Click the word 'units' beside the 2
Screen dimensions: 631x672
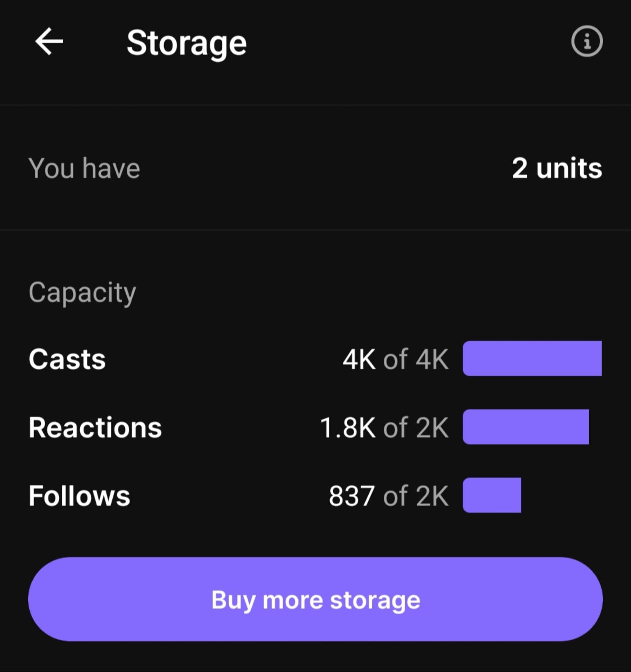569,168
